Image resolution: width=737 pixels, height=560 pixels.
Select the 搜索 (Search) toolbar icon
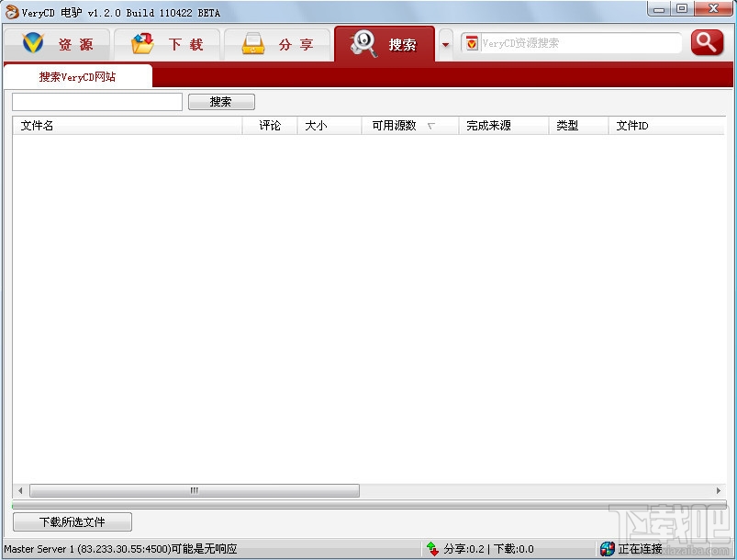tap(385, 42)
